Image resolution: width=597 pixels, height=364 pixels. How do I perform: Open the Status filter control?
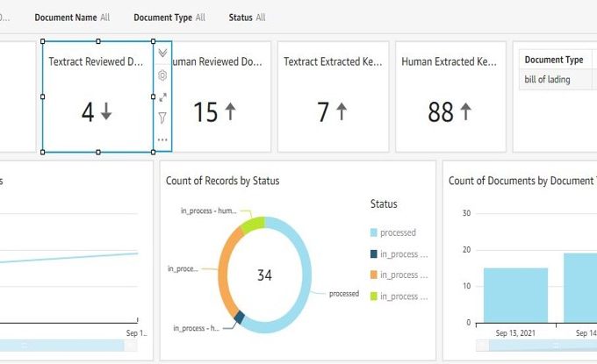(x=247, y=18)
